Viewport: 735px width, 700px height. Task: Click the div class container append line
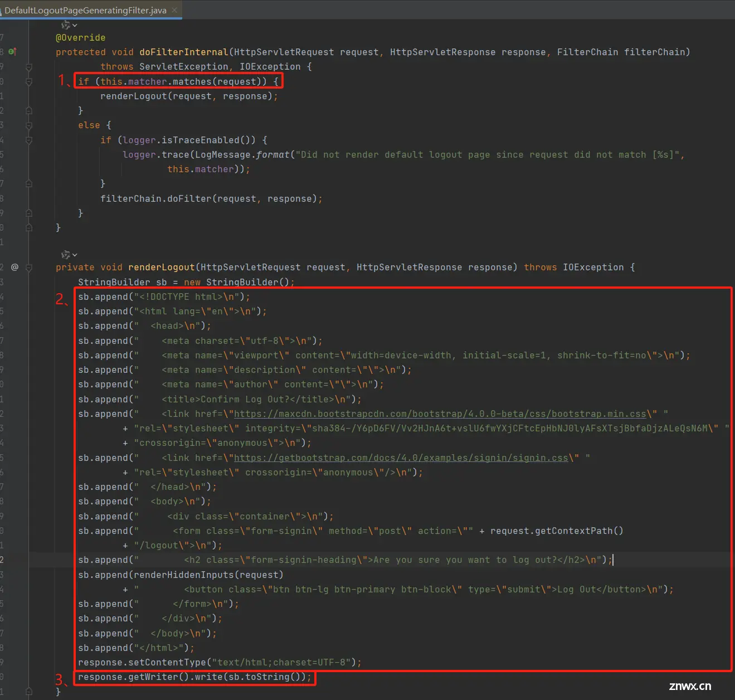coord(206,517)
